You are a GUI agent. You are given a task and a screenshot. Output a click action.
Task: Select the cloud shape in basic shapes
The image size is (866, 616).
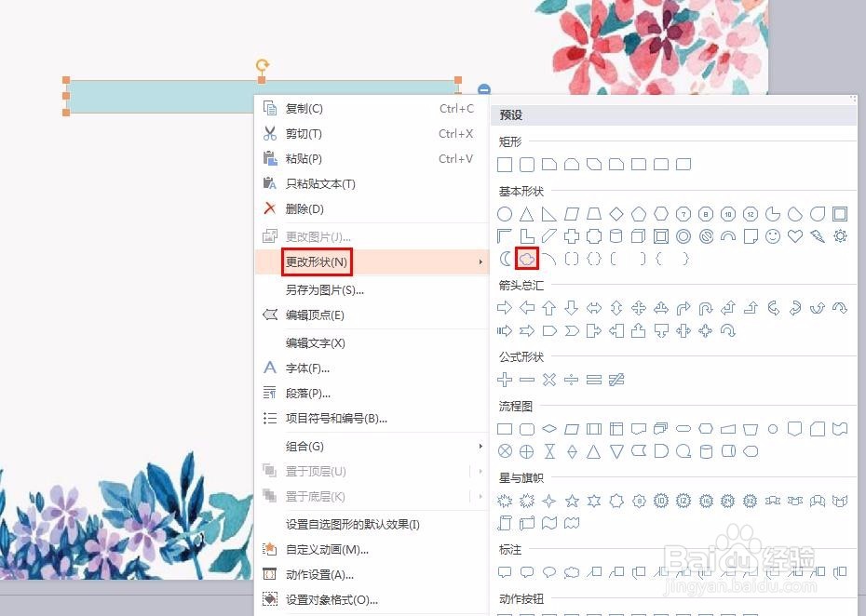pos(527,259)
